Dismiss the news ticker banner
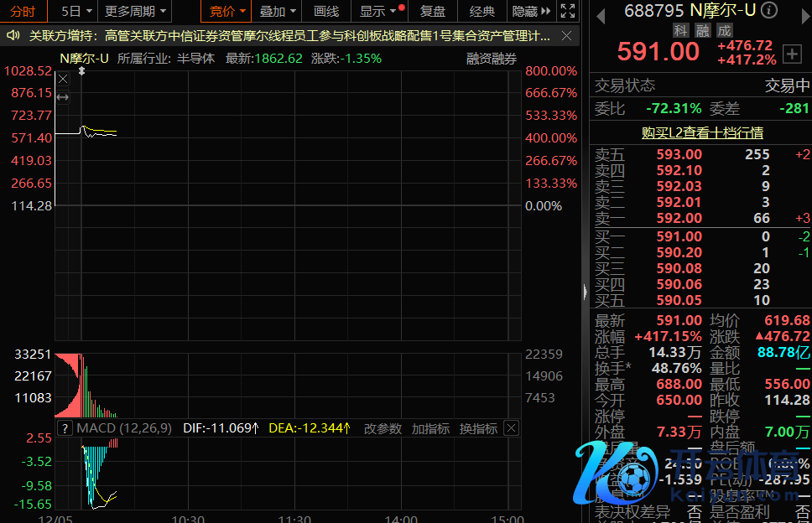 (568, 36)
